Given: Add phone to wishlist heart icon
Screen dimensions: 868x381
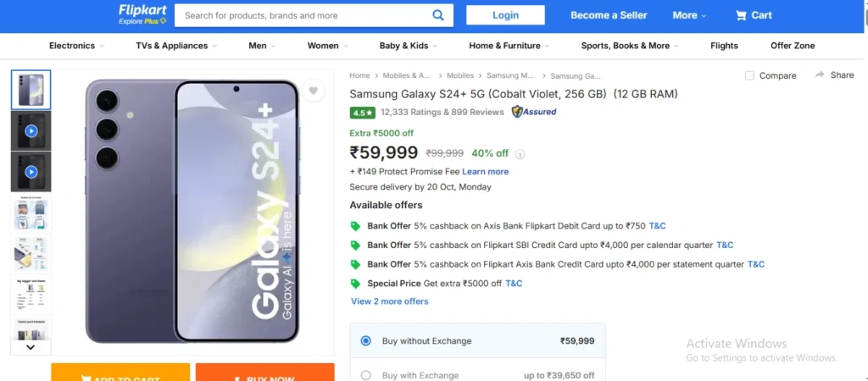Looking at the screenshot, I should point(313,91).
